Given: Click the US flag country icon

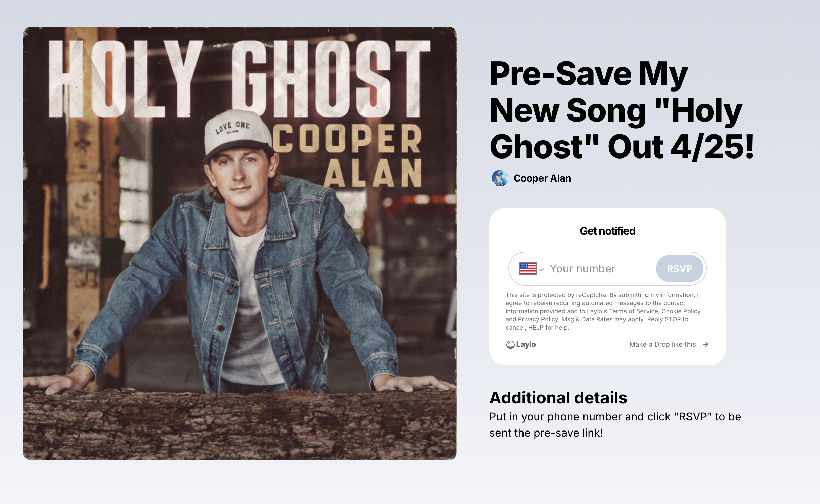Looking at the screenshot, I should pyautogui.click(x=528, y=269).
